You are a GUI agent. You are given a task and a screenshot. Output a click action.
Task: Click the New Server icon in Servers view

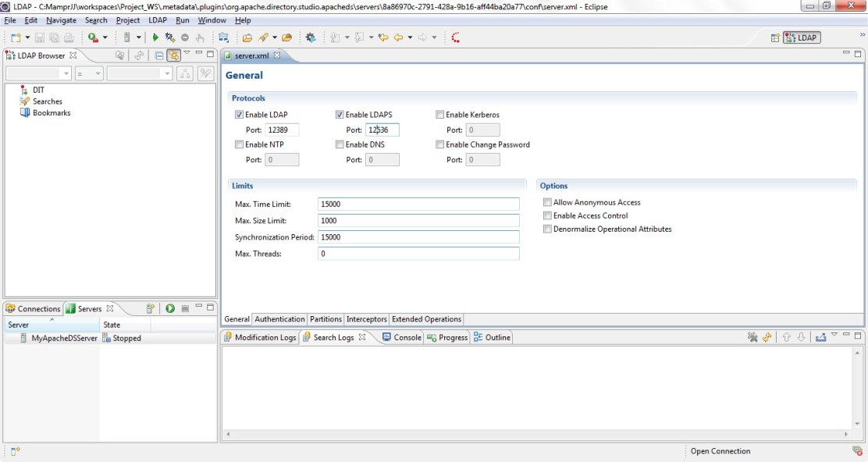(151, 309)
